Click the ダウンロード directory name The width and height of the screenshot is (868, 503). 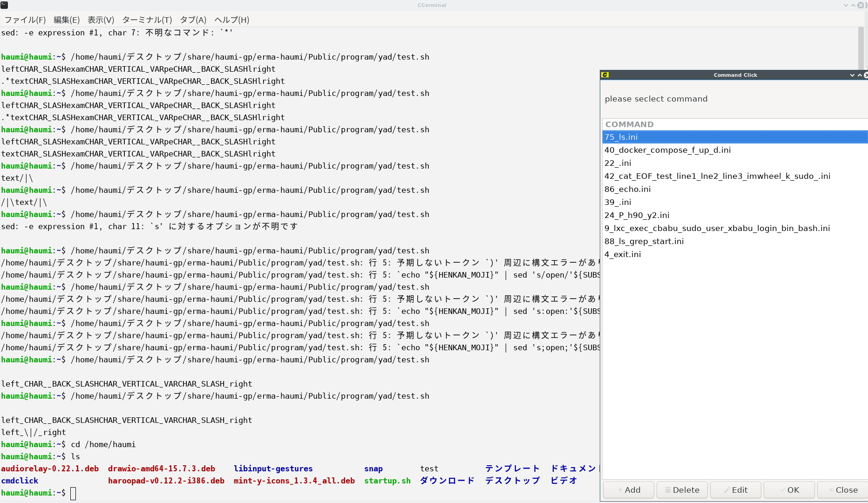point(448,481)
